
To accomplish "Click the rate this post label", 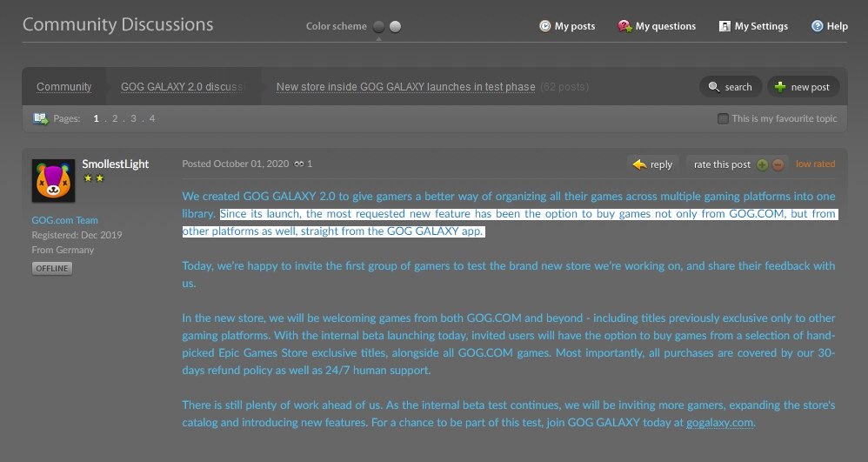I will click(x=723, y=164).
